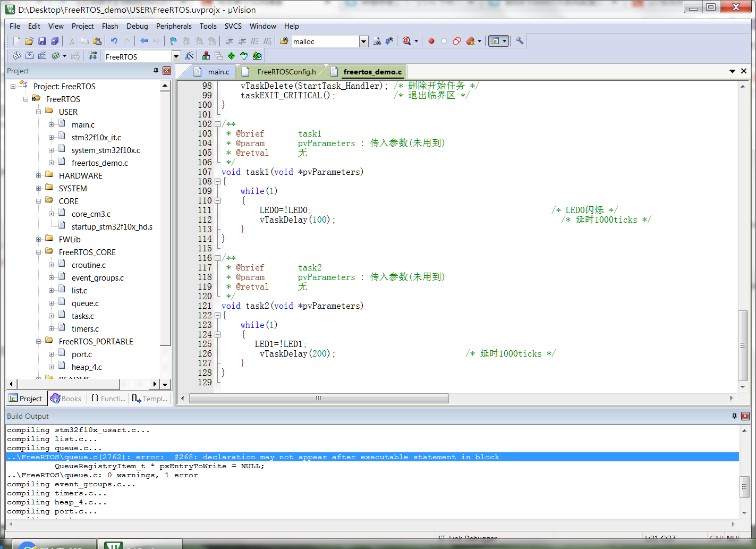Click the Batch Build icon
Viewport: 756px width, 549px height.
pos(55,56)
